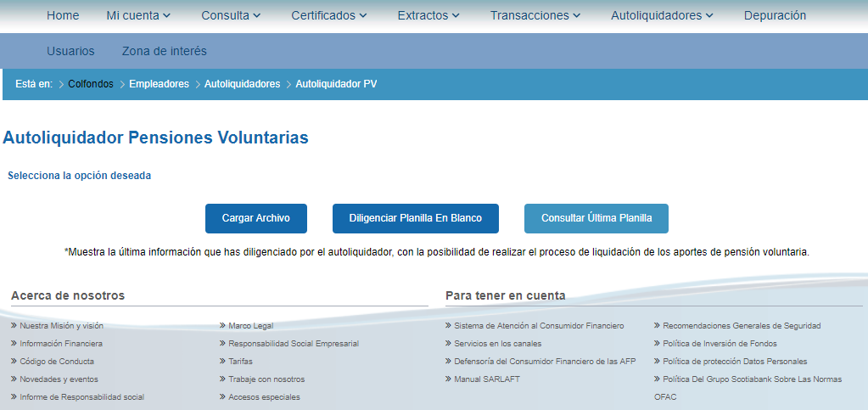Open the Consulta dropdown menu

(x=231, y=15)
